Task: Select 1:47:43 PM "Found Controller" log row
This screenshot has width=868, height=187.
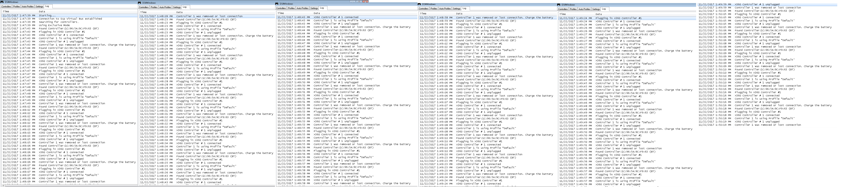Action: point(69,29)
